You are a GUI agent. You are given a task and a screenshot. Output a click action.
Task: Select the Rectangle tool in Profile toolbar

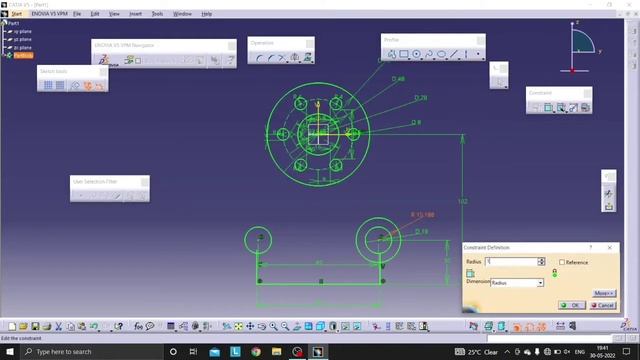point(404,54)
